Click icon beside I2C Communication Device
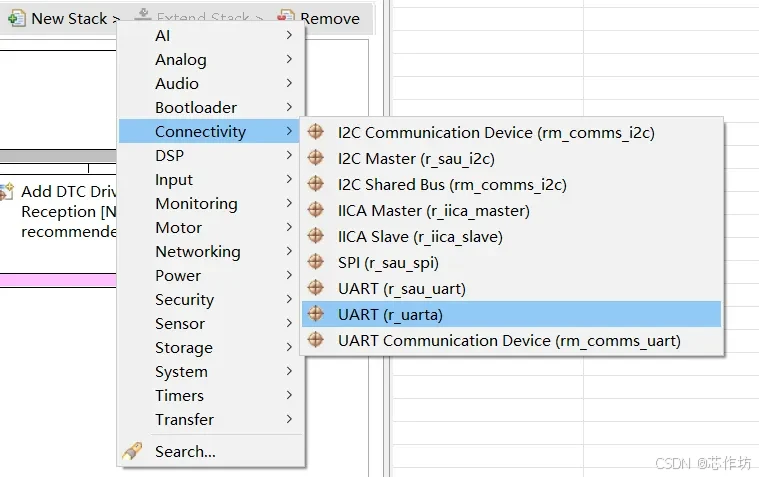Viewport: 759px width, 477px height. (x=316, y=131)
